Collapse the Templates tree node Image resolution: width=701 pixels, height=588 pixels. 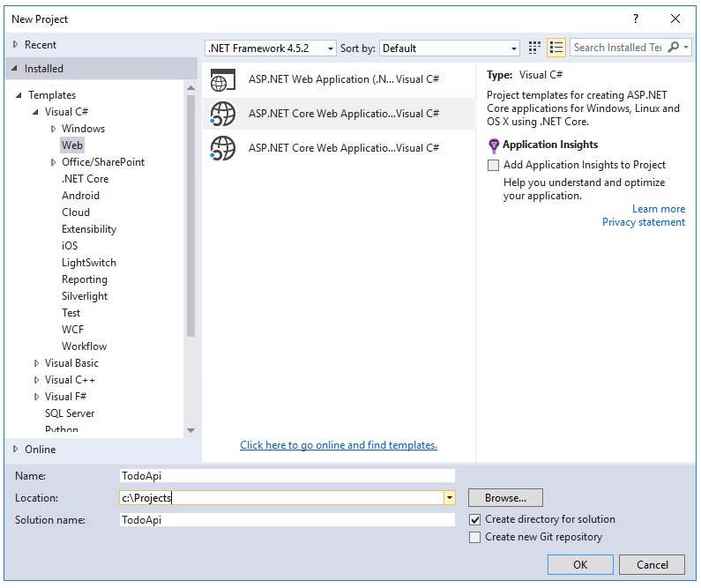point(19,95)
